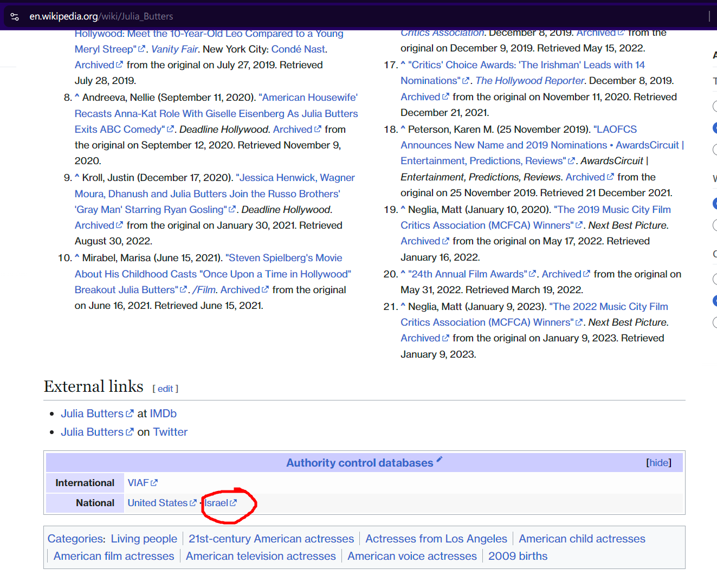This screenshot has height=588, width=717.
Task: Follow the caret back-link of reference 19
Action: click(x=403, y=210)
